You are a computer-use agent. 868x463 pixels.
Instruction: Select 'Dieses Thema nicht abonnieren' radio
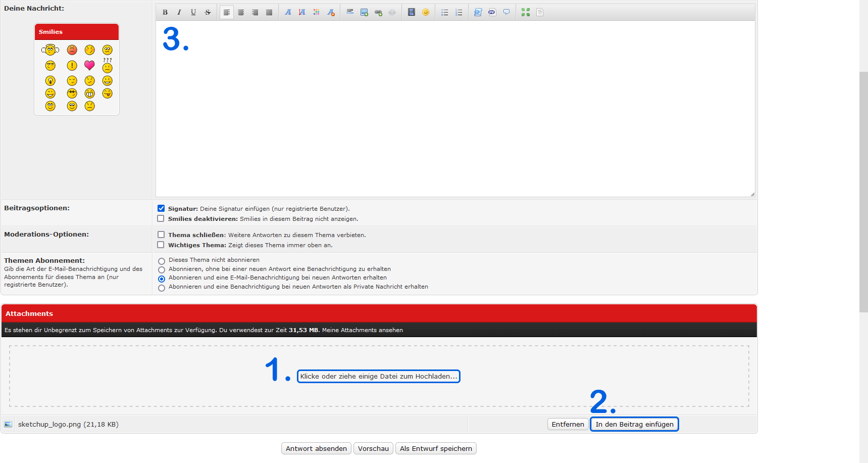pyautogui.click(x=162, y=261)
